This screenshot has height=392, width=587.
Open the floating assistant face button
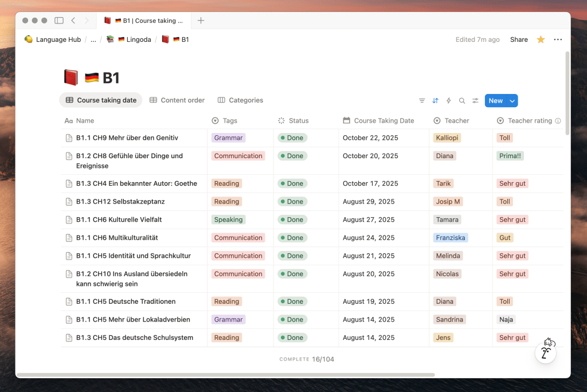pos(546,351)
